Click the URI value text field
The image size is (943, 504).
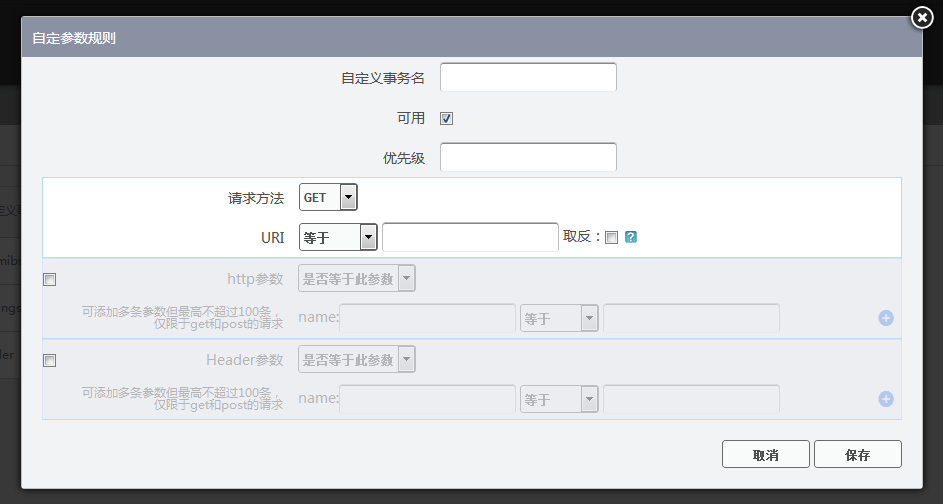(x=470, y=237)
